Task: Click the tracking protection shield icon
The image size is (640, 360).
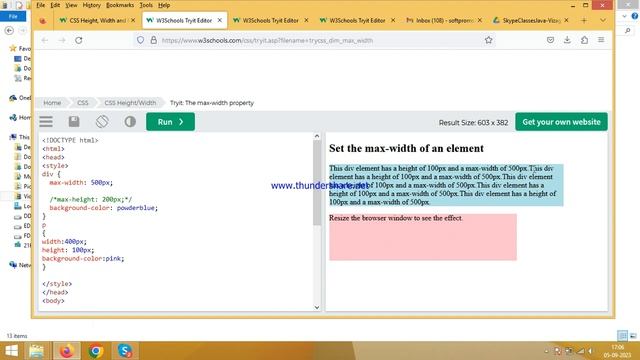Action: point(140,40)
